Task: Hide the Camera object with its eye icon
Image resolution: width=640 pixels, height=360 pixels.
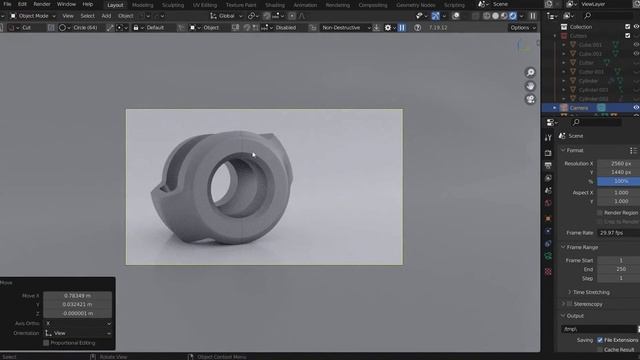Action: tap(636, 107)
